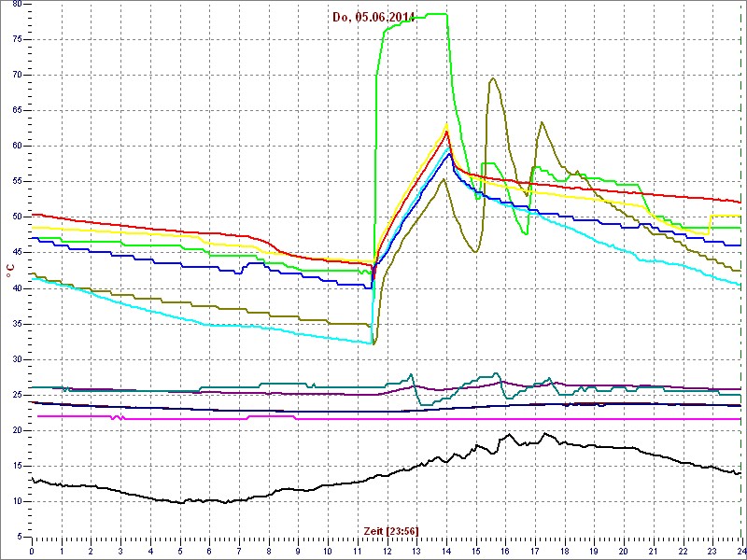Select the 25 label on temperature axis

(x=17, y=395)
